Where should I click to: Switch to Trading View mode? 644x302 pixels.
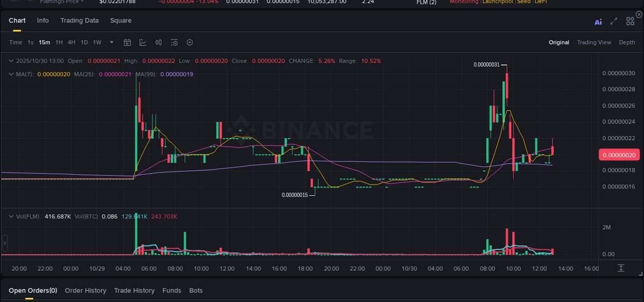594,42
